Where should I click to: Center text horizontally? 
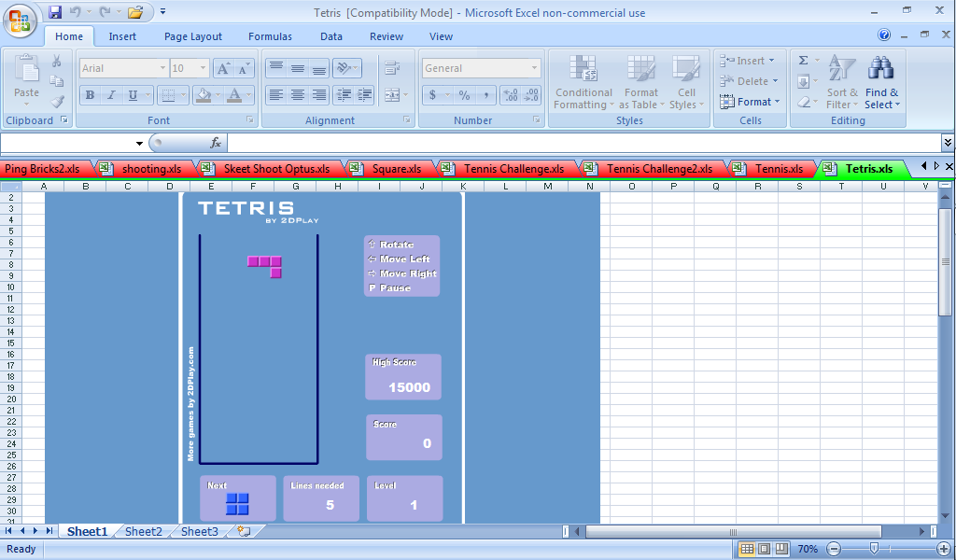coord(298,95)
